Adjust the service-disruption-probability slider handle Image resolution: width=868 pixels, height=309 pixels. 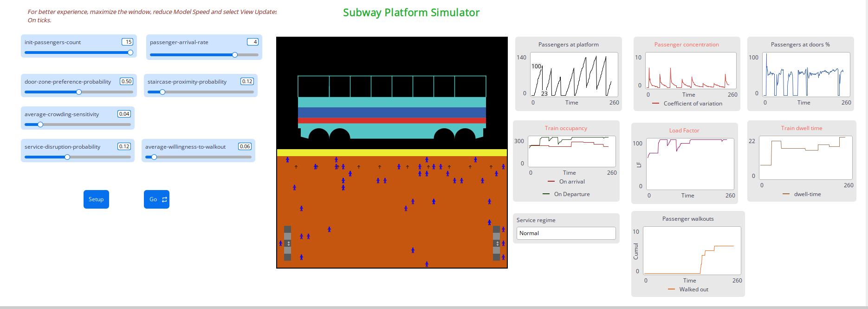[67, 157]
